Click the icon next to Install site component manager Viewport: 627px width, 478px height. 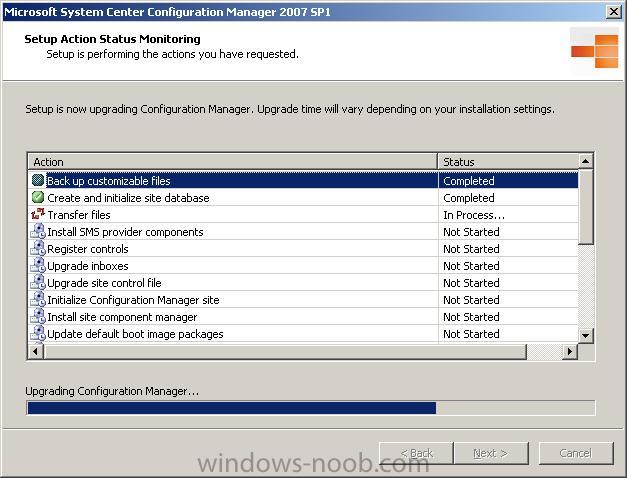click(38, 316)
